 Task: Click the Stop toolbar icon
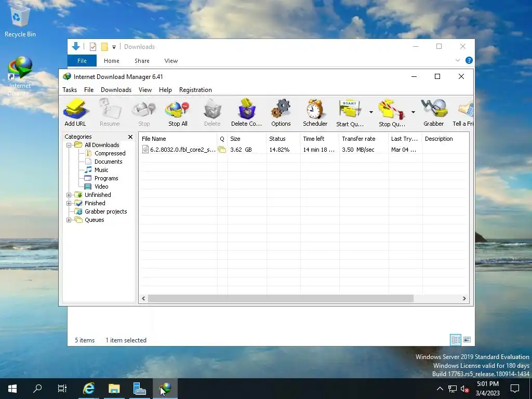(144, 113)
